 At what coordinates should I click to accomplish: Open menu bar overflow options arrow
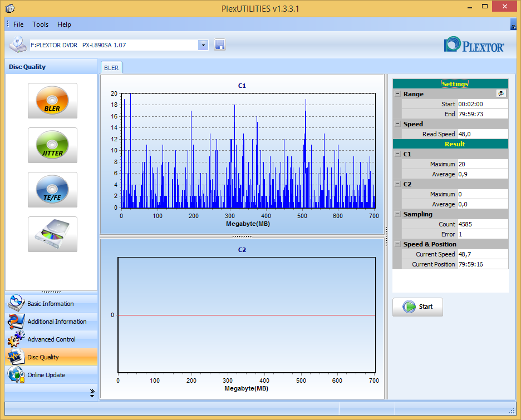[x=513, y=24]
